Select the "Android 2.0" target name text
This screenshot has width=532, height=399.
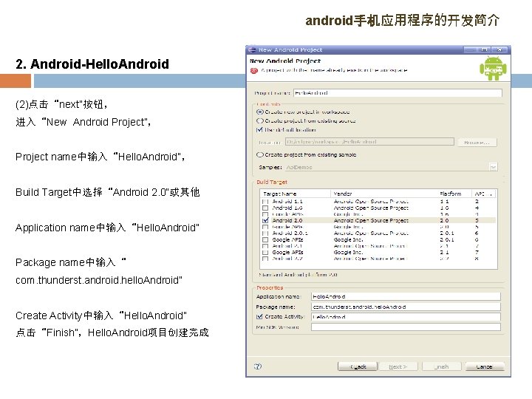287,220
